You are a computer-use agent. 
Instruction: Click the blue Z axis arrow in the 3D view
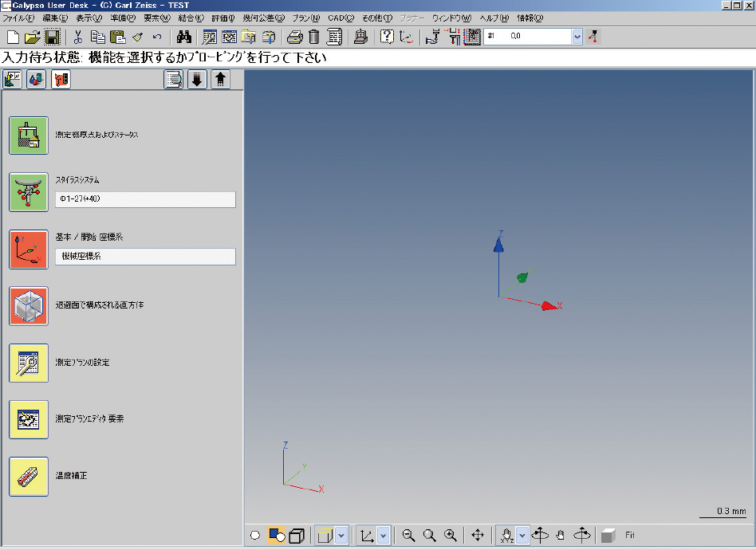tap(498, 245)
